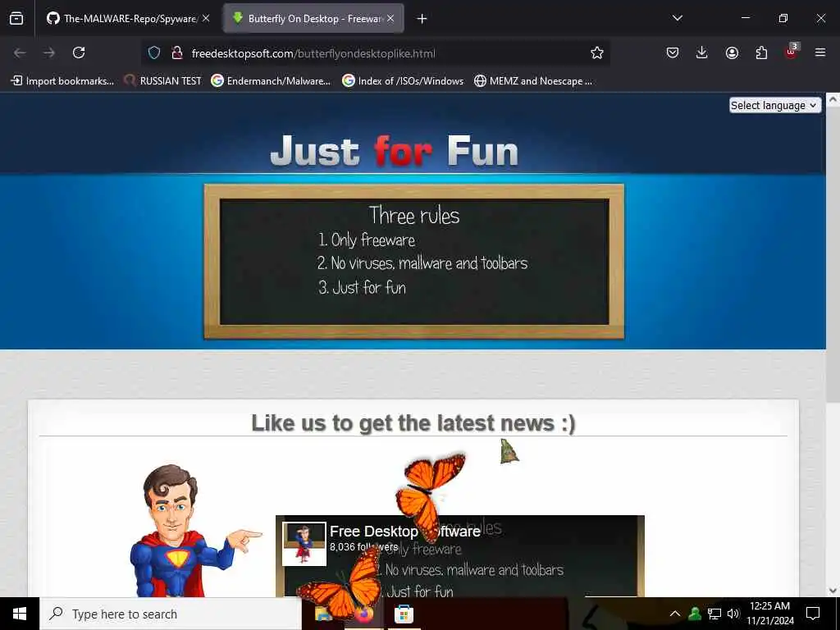
Task: Open the Windows Start menu
Action: click(x=20, y=614)
